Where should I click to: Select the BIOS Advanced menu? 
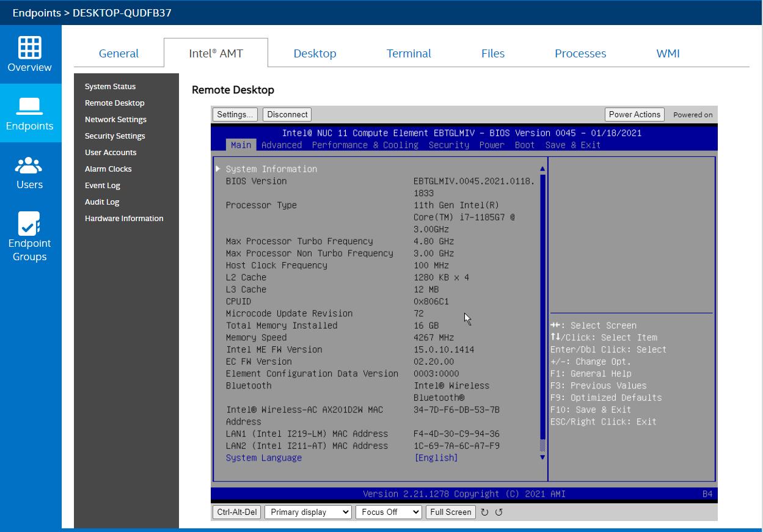coord(281,145)
